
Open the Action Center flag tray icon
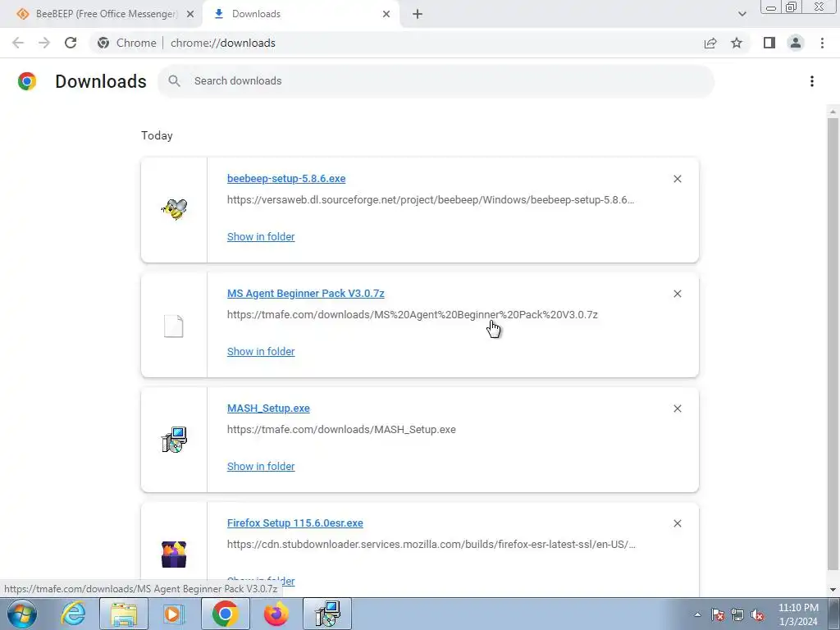[x=718, y=614]
